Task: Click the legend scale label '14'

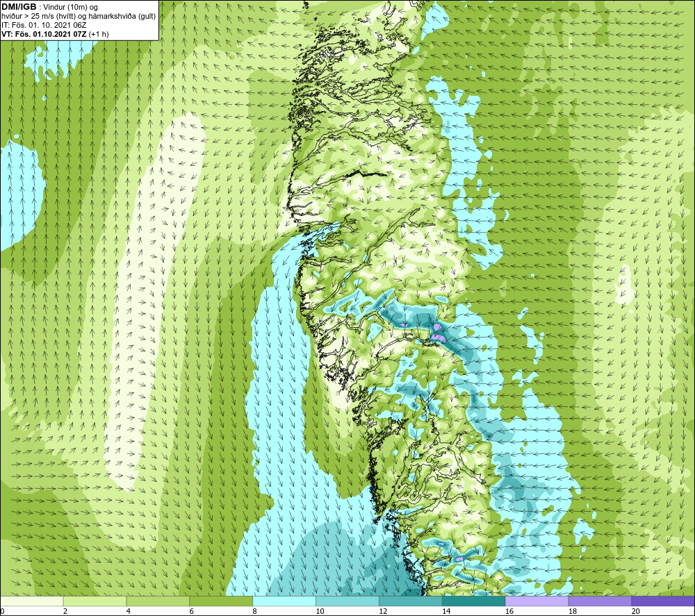Action: click(x=446, y=611)
